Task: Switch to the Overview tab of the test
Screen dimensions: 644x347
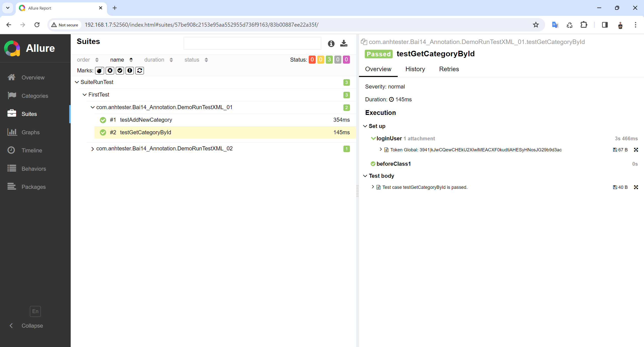Action: click(x=378, y=69)
